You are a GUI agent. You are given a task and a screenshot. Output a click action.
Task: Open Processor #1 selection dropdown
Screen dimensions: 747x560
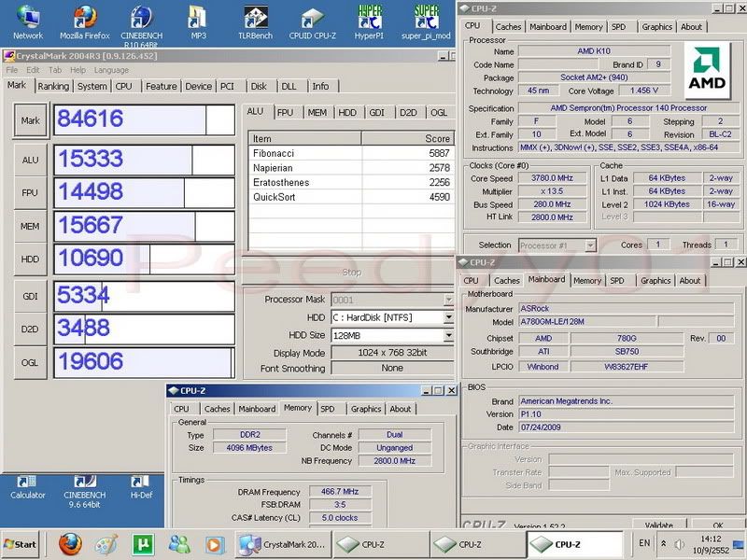pyautogui.click(x=590, y=245)
